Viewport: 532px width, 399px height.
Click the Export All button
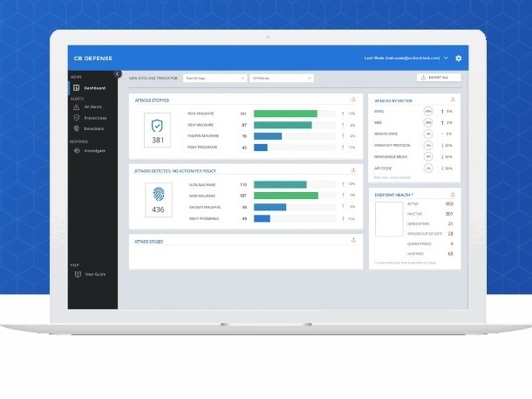(439, 78)
